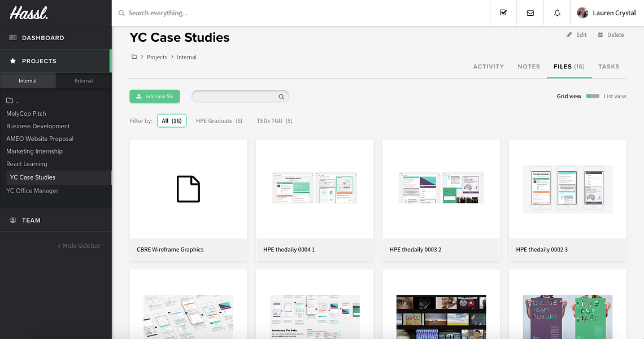644x339 pixels.
Task: Open the photo collage thumbnail
Action: pyautogui.click(x=441, y=317)
